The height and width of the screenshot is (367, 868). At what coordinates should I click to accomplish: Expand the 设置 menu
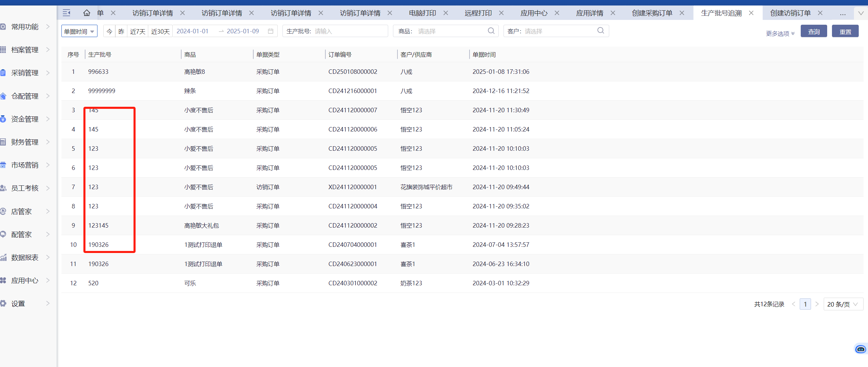[48, 303]
